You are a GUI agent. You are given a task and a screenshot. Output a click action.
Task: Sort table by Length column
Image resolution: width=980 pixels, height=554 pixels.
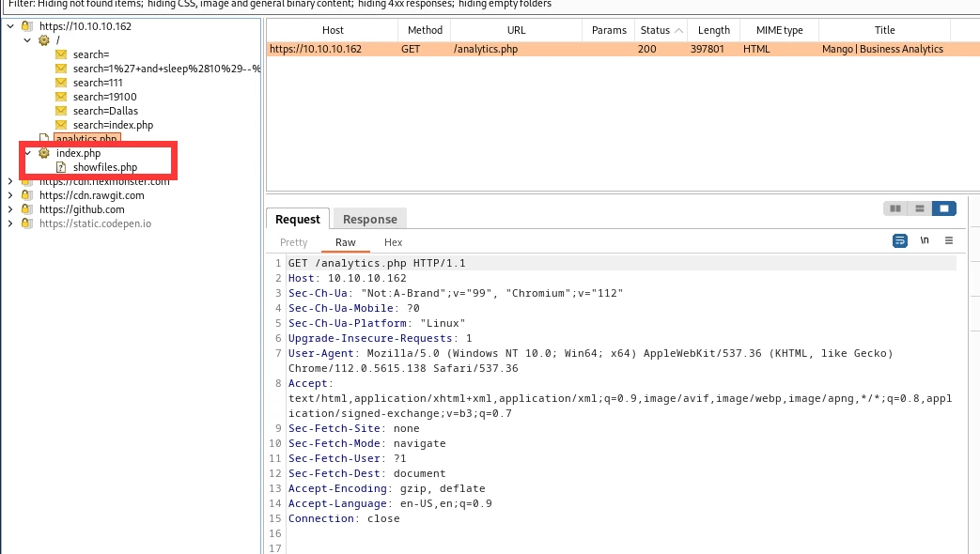[714, 30]
